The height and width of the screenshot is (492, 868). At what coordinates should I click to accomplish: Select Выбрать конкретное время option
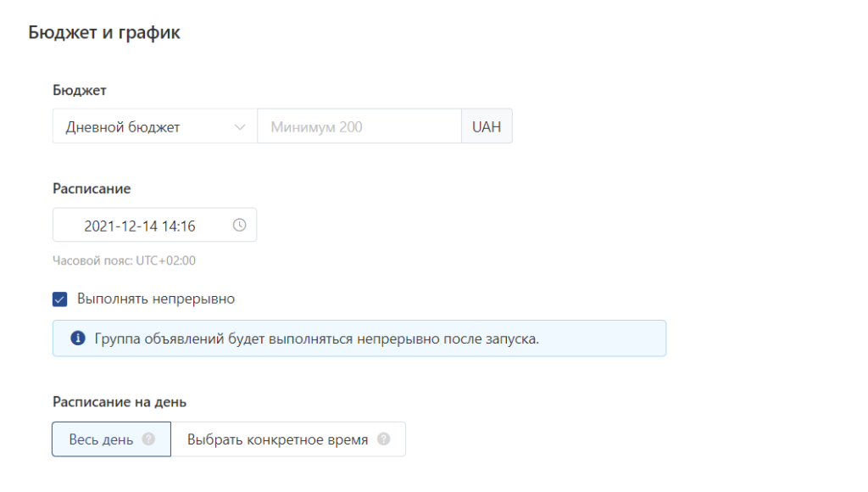click(x=288, y=439)
